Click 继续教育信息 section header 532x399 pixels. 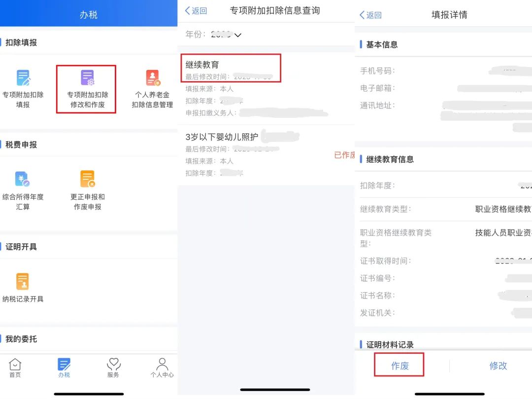click(390, 159)
